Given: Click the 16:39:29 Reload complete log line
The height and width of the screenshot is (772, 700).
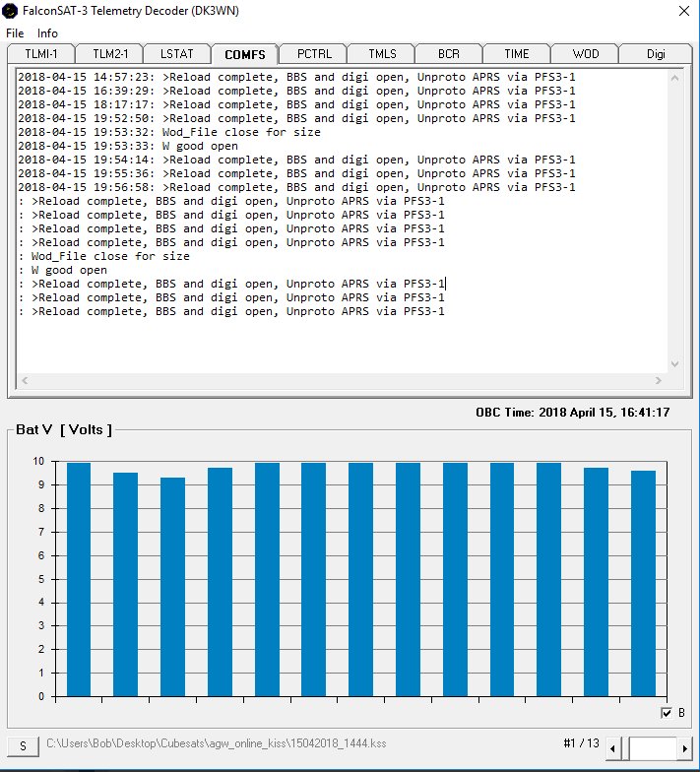Looking at the screenshot, I should [296, 91].
